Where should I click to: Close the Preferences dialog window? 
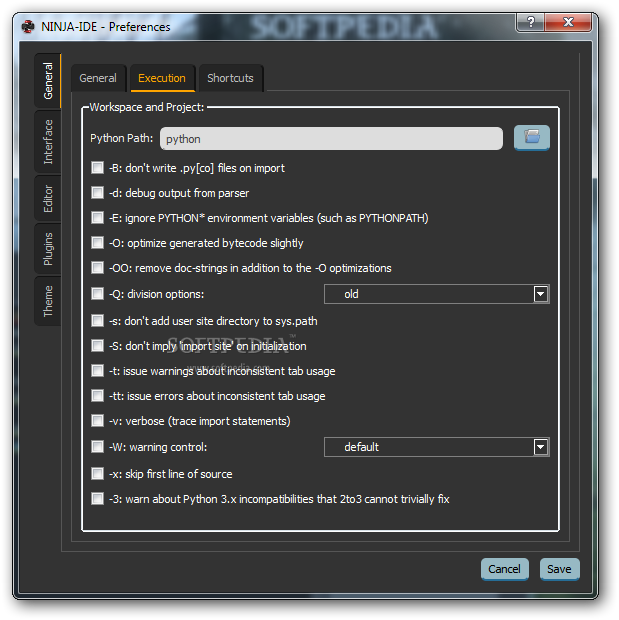click(x=568, y=22)
